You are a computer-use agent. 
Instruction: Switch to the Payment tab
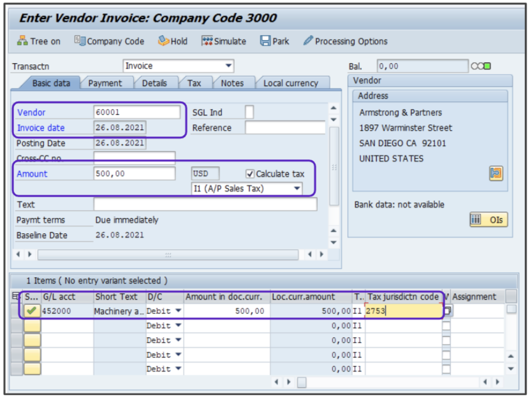pyautogui.click(x=105, y=83)
